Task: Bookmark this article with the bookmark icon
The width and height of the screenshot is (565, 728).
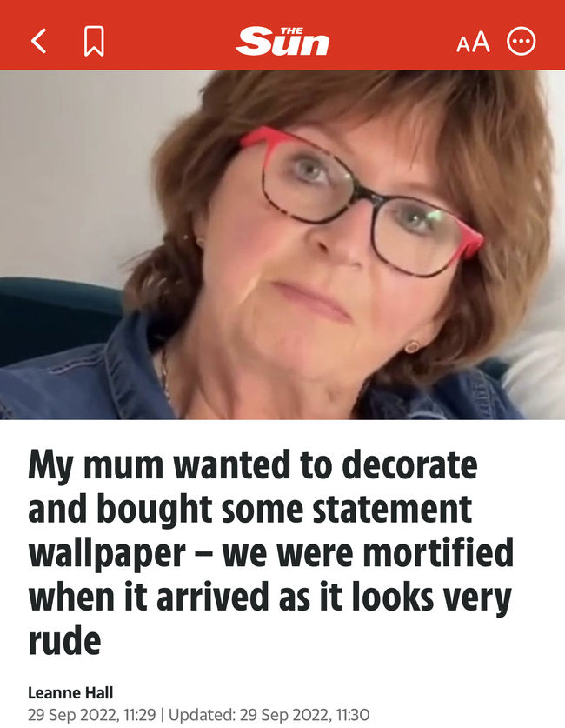Action: click(94, 42)
